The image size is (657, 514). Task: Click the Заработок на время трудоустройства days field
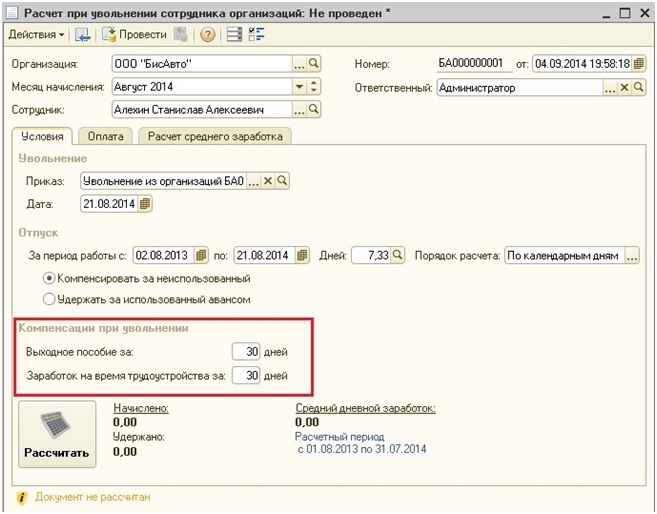click(x=246, y=375)
